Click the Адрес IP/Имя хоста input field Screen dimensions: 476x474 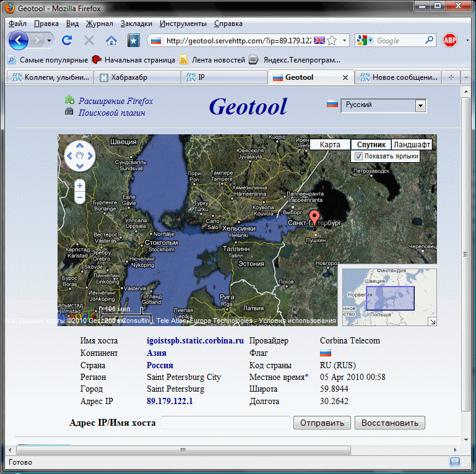click(x=225, y=423)
